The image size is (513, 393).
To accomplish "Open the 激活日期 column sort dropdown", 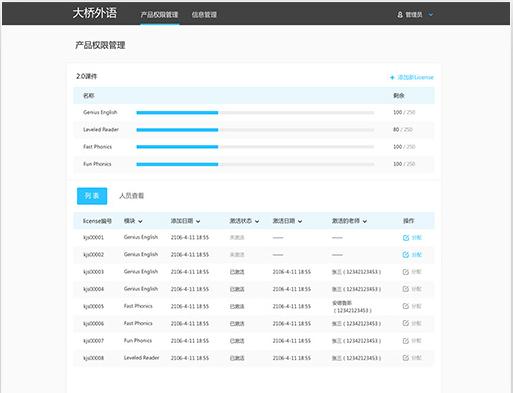I will click(x=300, y=221).
